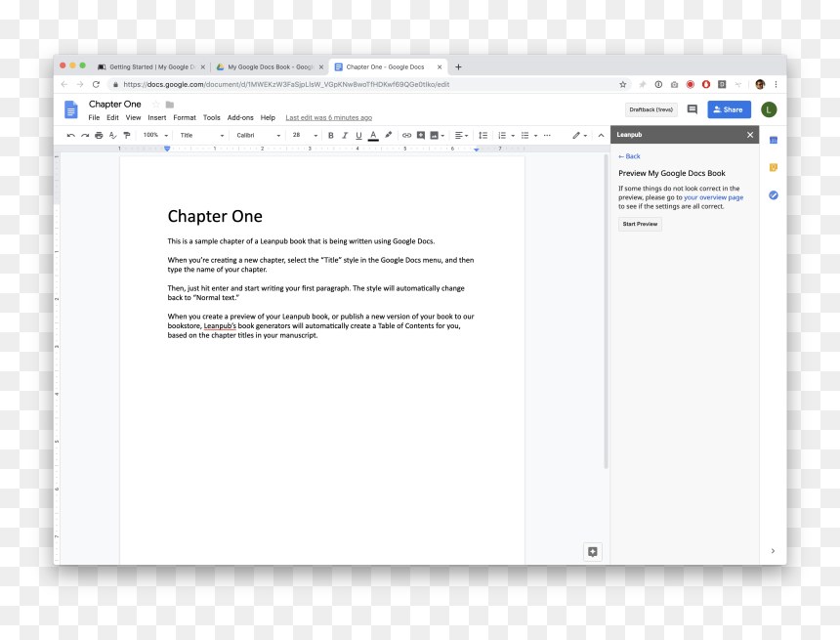Click the Google Docs home icon
Image resolution: width=840 pixels, height=640 pixels.
[70, 109]
